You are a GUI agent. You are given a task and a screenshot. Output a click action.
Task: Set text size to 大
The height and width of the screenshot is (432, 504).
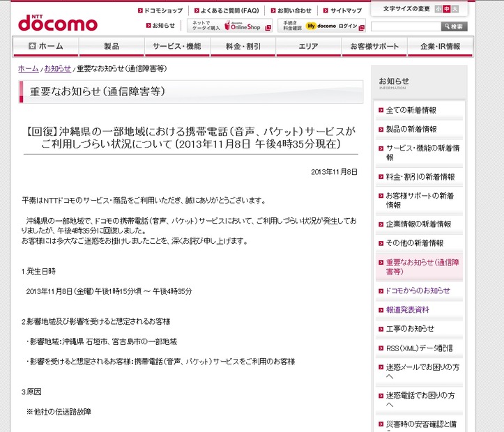tap(455, 9)
